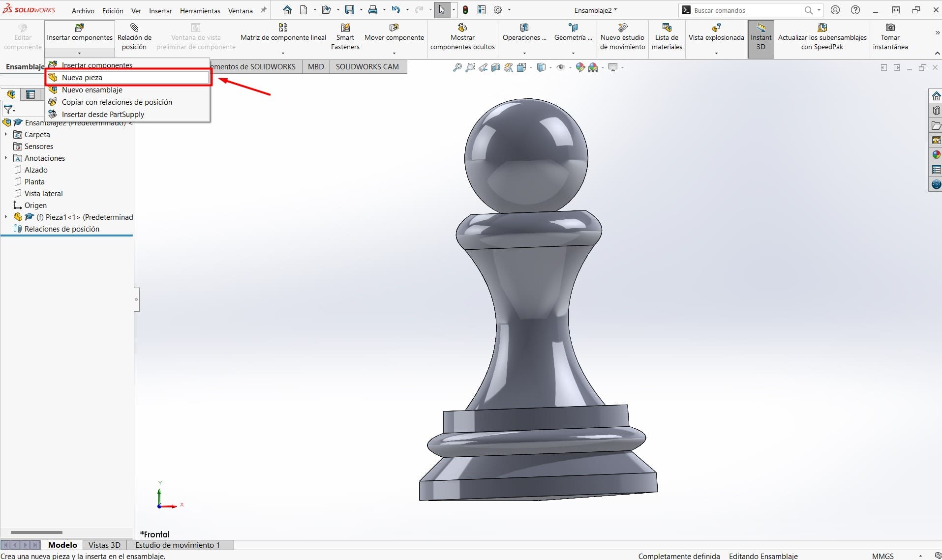This screenshot has height=560, width=942.
Task: Click Zoom to Fit icon
Action: (x=457, y=67)
